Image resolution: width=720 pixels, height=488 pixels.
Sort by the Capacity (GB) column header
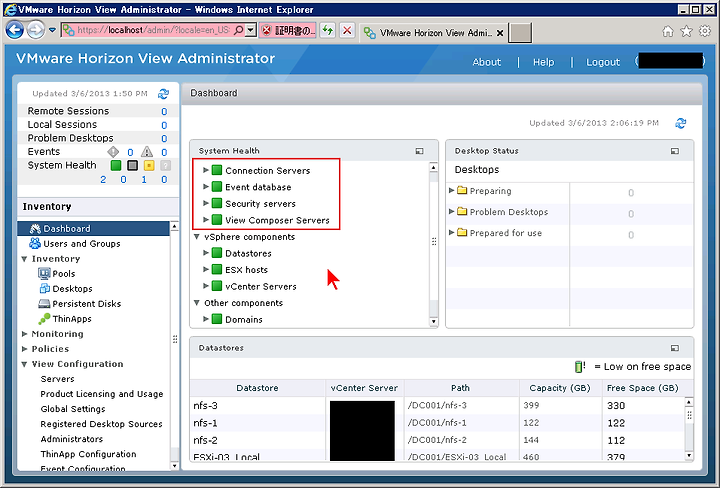tap(560, 388)
